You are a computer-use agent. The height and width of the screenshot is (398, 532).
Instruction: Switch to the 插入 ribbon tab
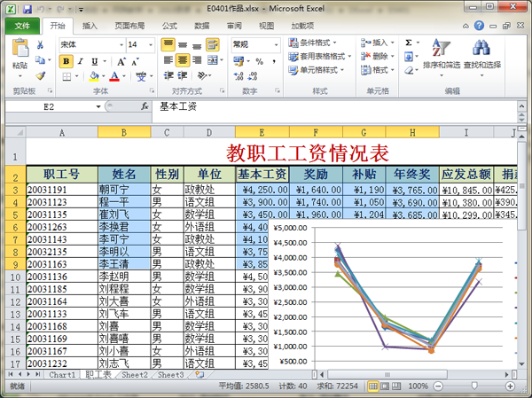tap(90, 26)
